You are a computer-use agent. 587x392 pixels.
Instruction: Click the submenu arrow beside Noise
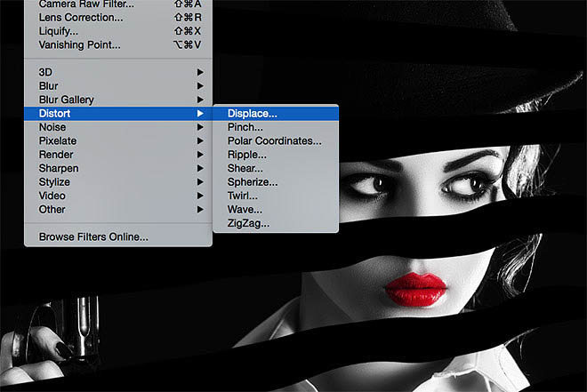[x=200, y=127]
